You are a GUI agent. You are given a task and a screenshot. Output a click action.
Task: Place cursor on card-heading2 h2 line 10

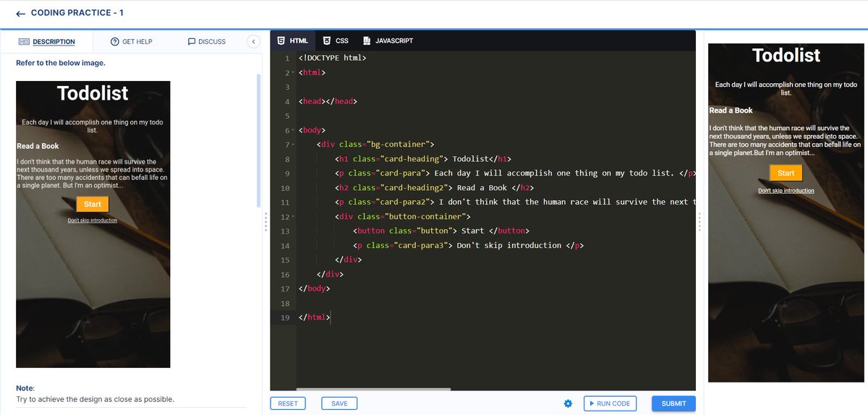click(x=435, y=188)
